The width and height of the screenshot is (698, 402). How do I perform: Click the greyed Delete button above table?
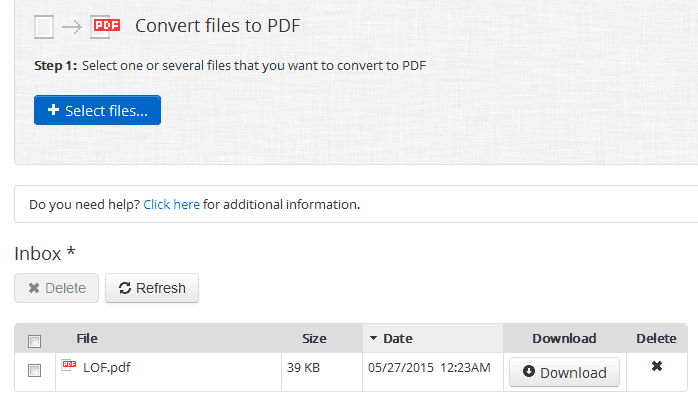coord(57,288)
